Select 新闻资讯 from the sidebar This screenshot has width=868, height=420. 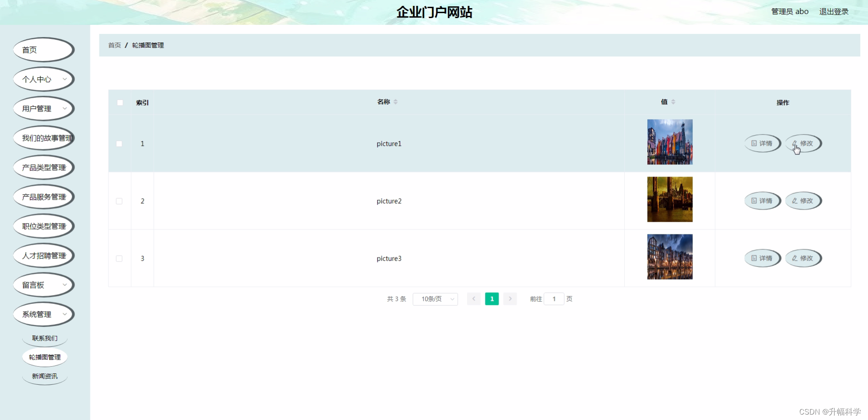coord(44,376)
